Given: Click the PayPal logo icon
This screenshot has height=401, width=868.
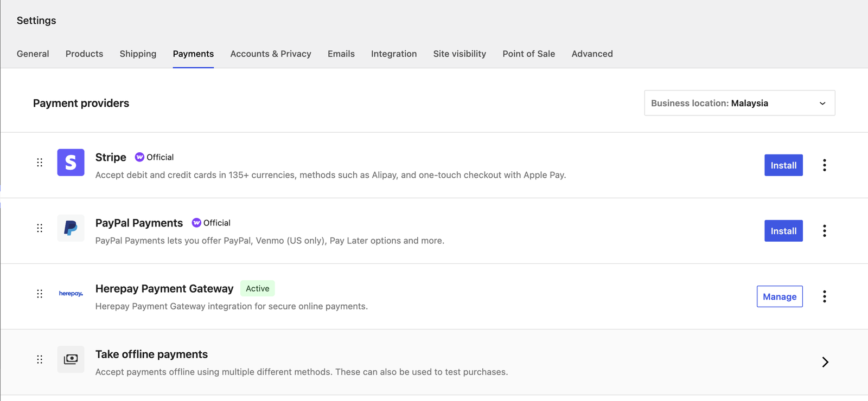Looking at the screenshot, I should click(x=71, y=228).
